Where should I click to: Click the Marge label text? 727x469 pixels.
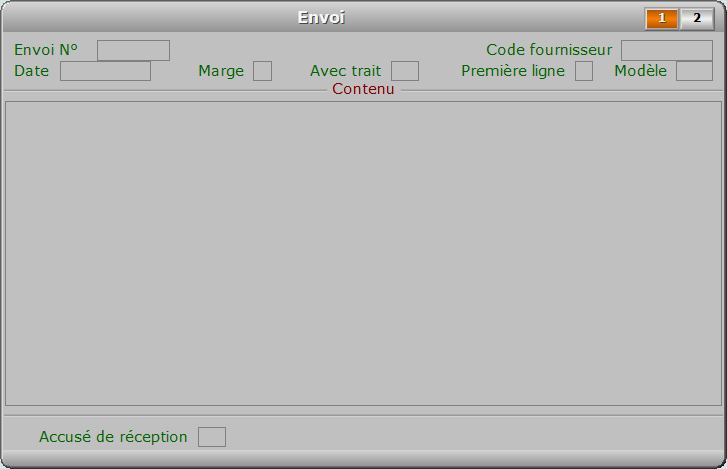click(221, 71)
